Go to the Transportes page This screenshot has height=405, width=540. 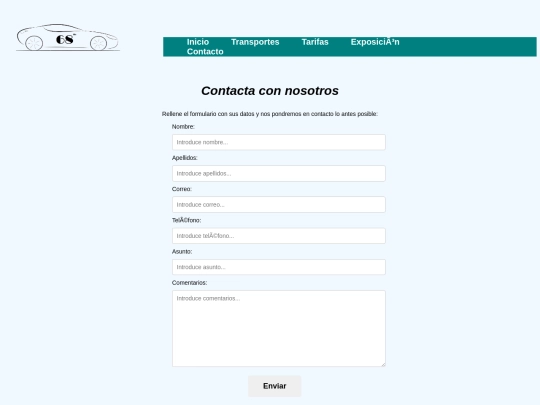255,42
